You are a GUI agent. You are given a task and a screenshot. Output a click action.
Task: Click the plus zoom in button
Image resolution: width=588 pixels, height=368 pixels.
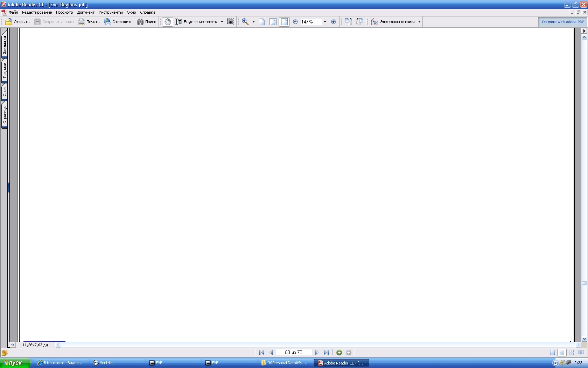[x=334, y=22]
